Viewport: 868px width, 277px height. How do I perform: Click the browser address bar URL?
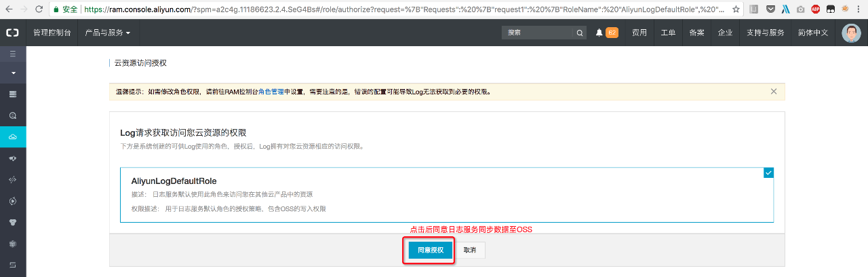[403, 10]
